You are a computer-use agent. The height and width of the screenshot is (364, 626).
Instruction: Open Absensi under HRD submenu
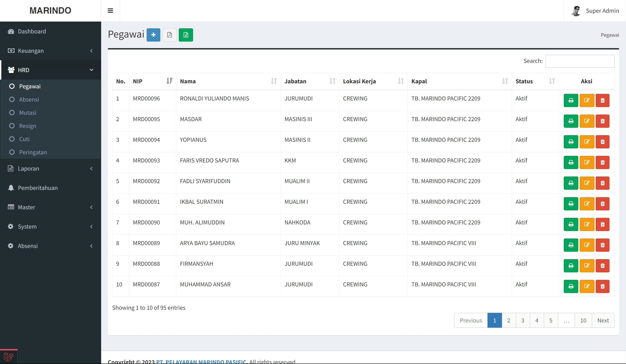point(29,99)
